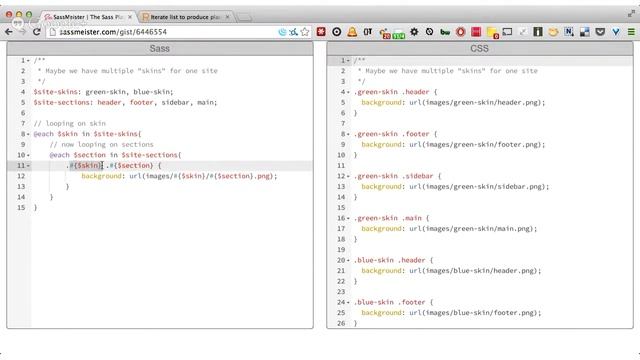Open the Chrome hamburger menu
Screen dimensions: 640x360
click(x=631, y=32)
